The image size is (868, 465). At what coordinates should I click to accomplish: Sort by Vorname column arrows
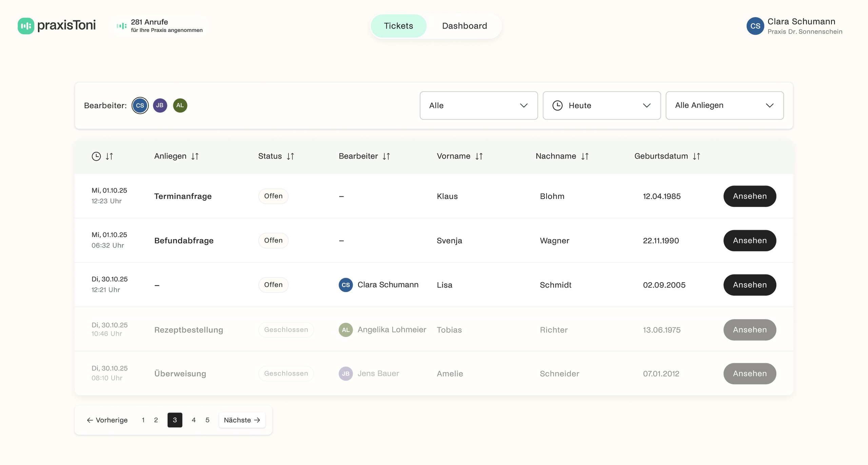point(479,156)
